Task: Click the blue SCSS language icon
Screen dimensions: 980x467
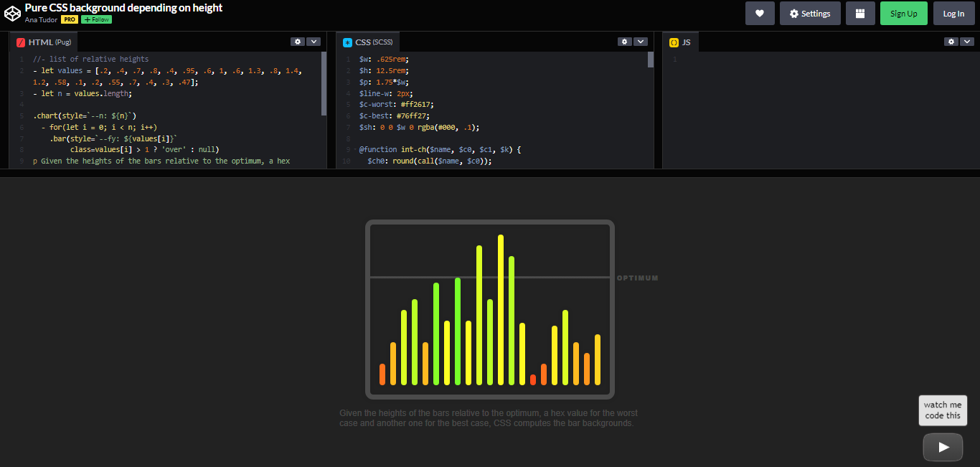Action: click(x=347, y=42)
